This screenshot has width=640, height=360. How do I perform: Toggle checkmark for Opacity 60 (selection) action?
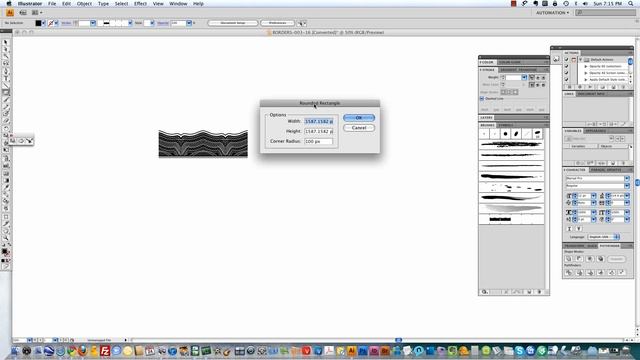567,66
